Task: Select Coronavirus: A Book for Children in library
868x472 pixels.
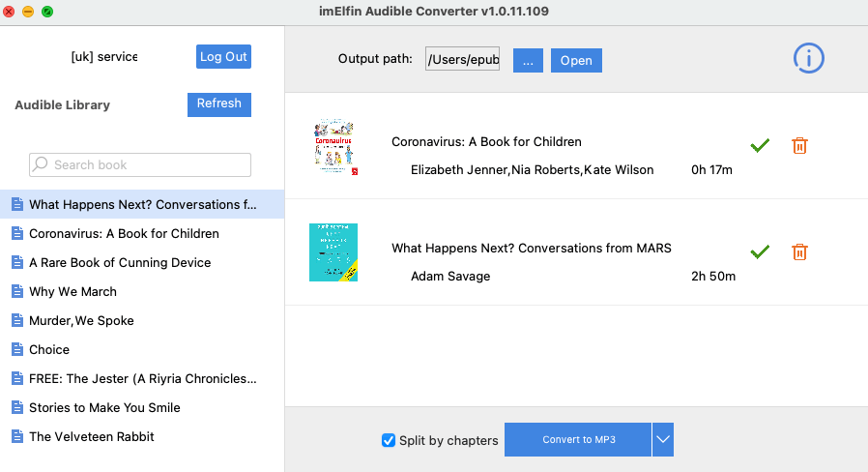Action: tap(142, 233)
